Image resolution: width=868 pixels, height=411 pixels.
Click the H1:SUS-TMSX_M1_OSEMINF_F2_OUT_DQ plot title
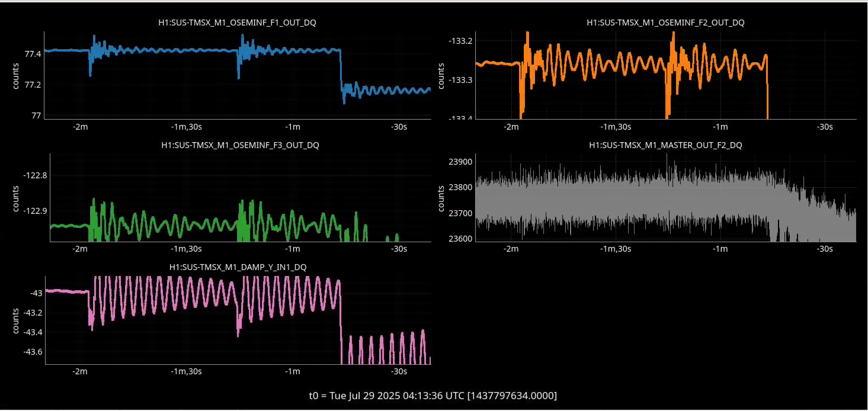[x=665, y=23]
